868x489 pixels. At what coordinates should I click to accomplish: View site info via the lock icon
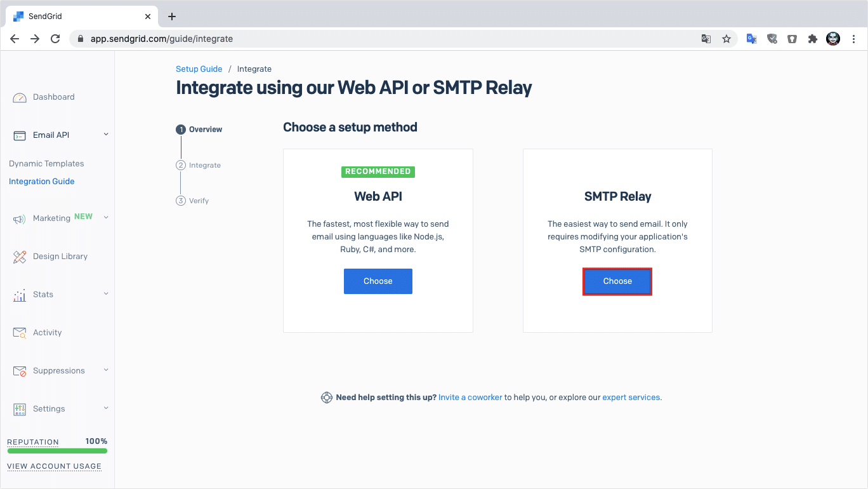[80, 39]
